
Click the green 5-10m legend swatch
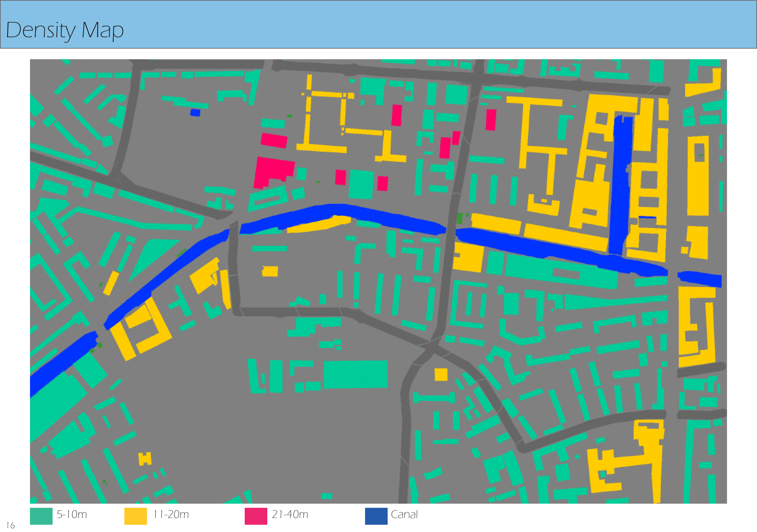click(x=41, y=516)
